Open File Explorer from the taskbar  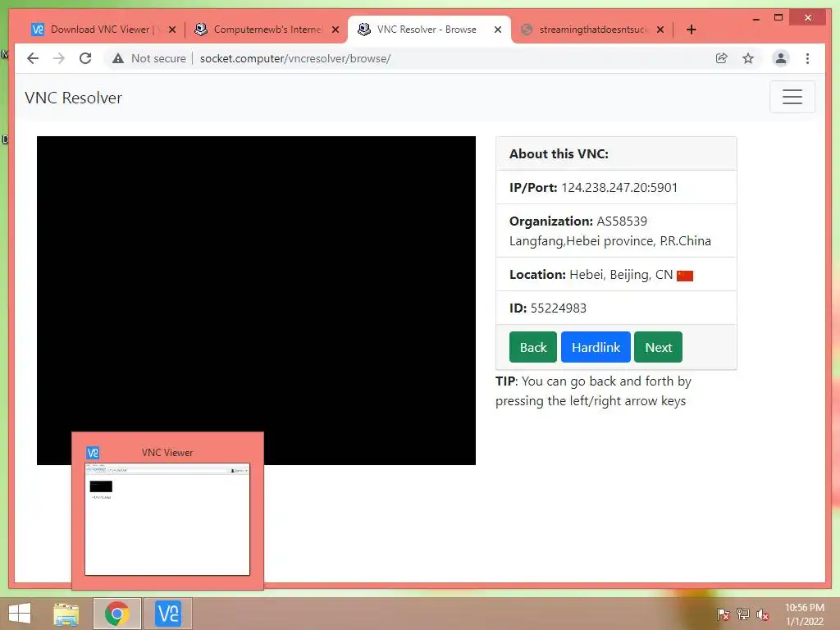pyautogui.click(x=66, y=614)
